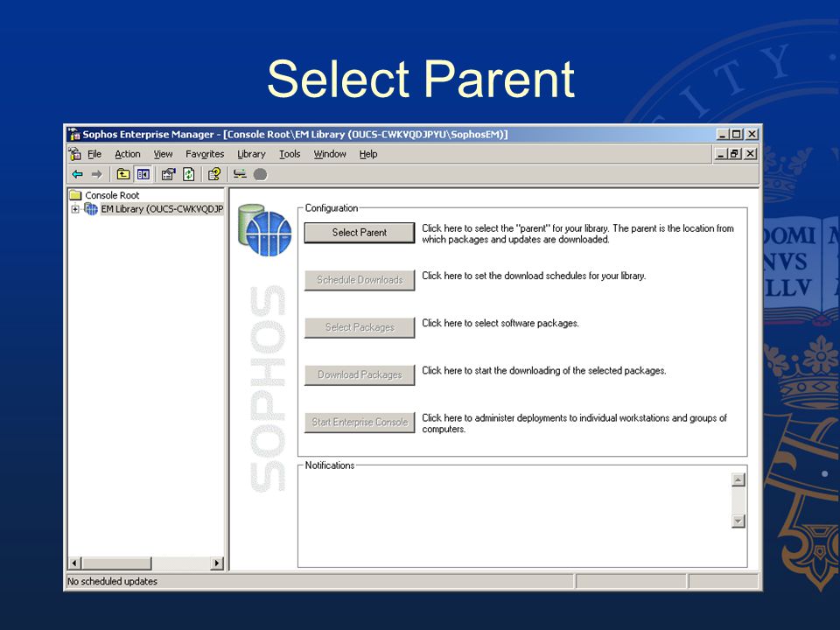Click the Start Enterprise Console button
Image resolution: width=840 pixels, height=630 pixels.
(360, 422)
